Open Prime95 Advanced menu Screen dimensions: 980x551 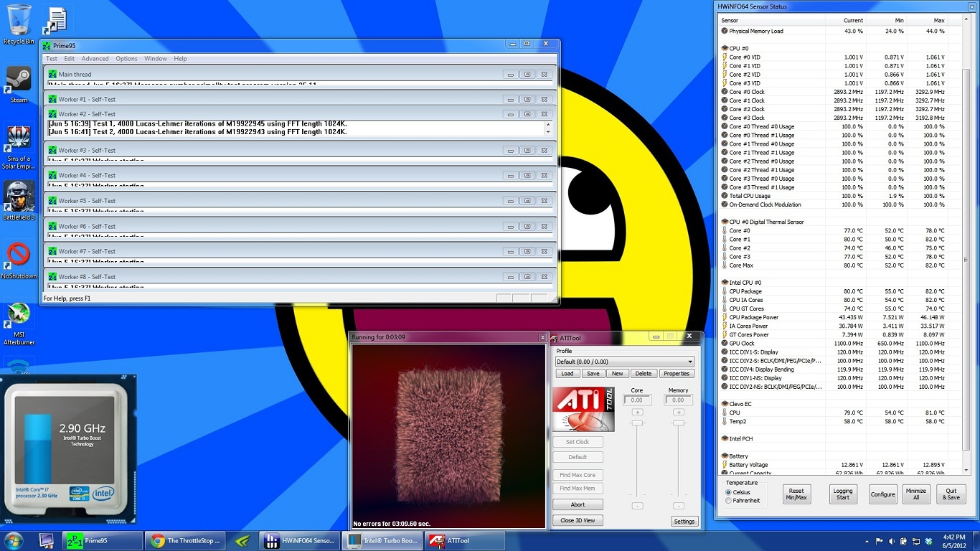pos(95,59)
